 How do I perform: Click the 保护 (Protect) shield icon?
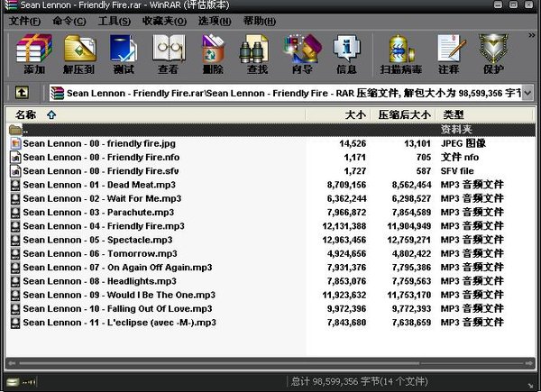pos(493,54)
